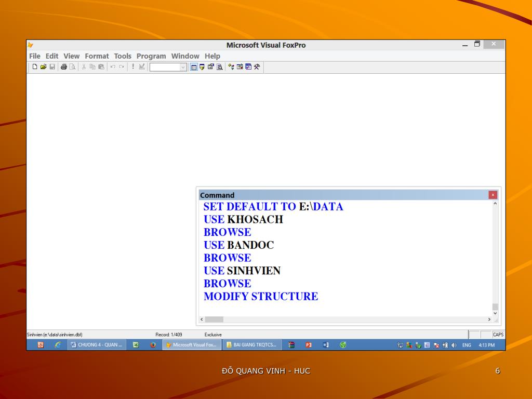Open the Toolbox hammer-and-wrench icon

[257, 67]
